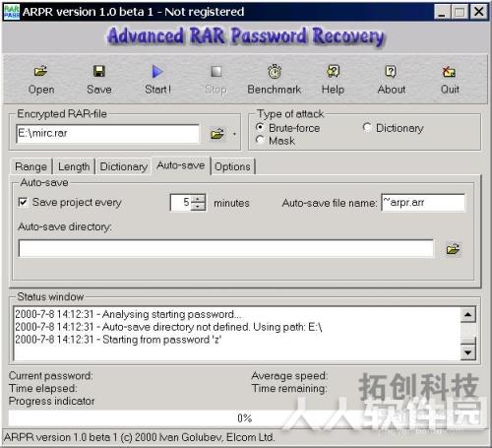The height and width of the screenshot is (448, 492).
Task: Click the Average speed label
Action: click(x=289, y=376)
